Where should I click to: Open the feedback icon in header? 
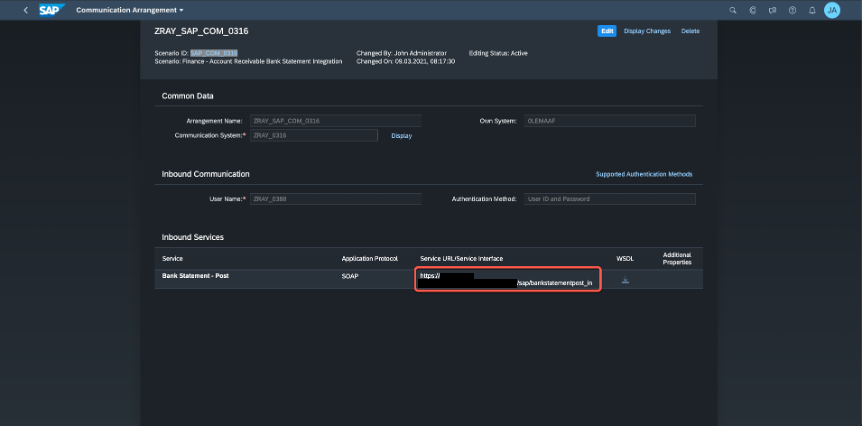[x=772, y=10]
